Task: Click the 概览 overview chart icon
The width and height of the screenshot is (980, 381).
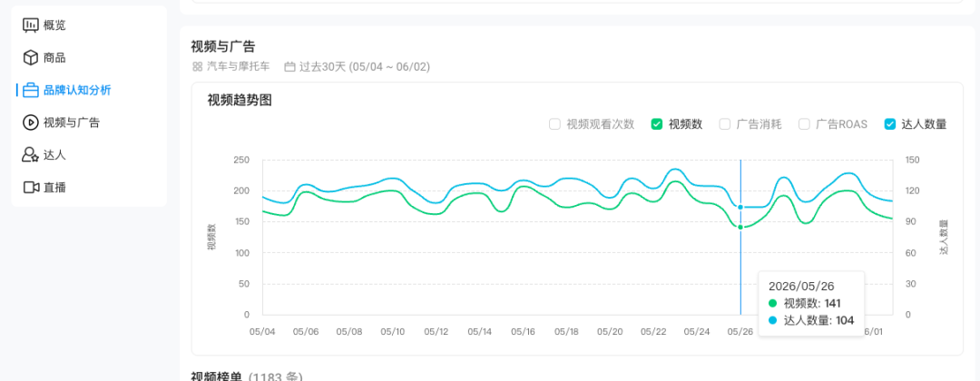Action: click(31, 25)
